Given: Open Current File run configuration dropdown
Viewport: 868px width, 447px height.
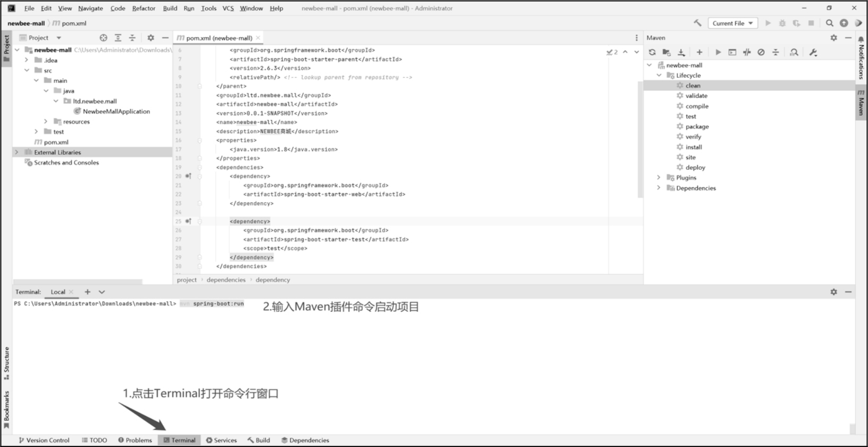Looking at the screenshot, I should click(732, 23).
